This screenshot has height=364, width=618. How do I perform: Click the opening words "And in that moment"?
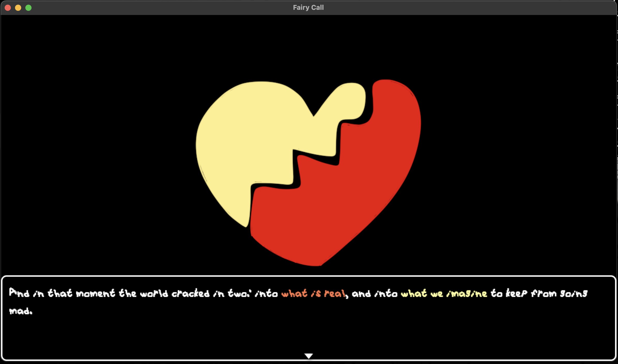pyautogui.click(x=62, y=293)
